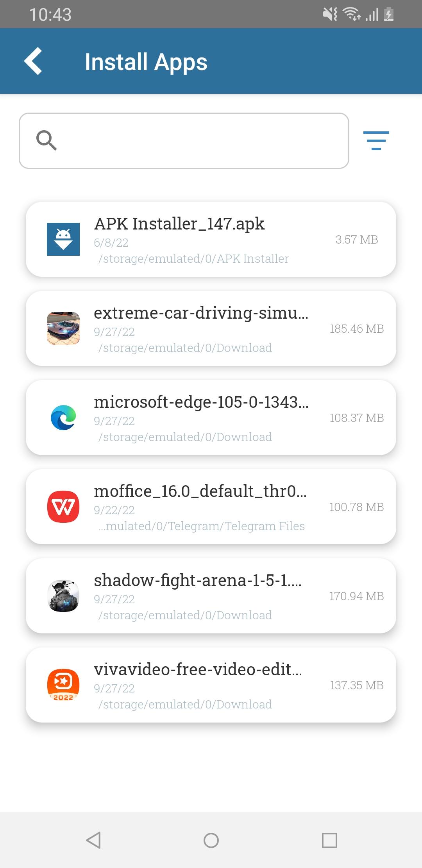The height and width of the screenshot is (868, 422).
Task: Tap the 185.46 MB size label
Action: click(x=356, y=329)
